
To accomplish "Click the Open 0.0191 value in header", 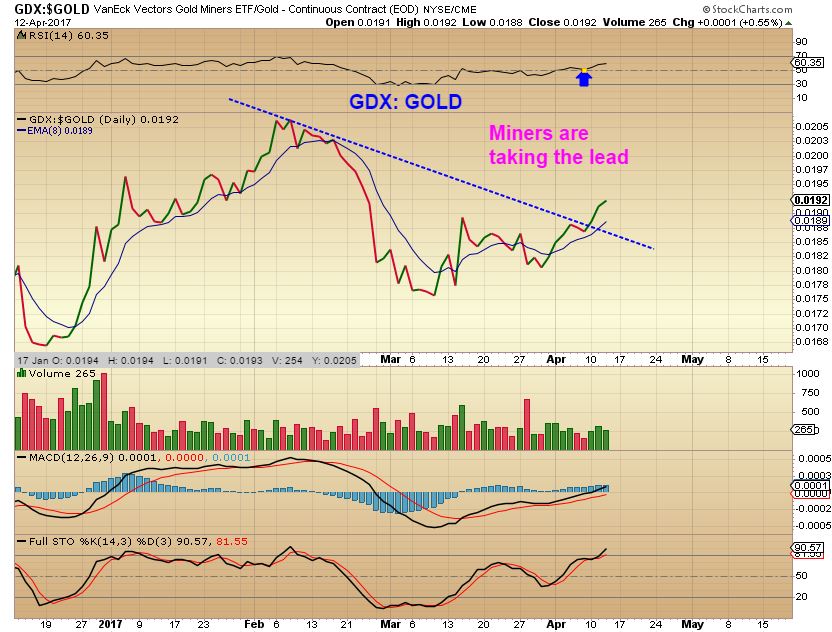I will (x=358, y=22).
